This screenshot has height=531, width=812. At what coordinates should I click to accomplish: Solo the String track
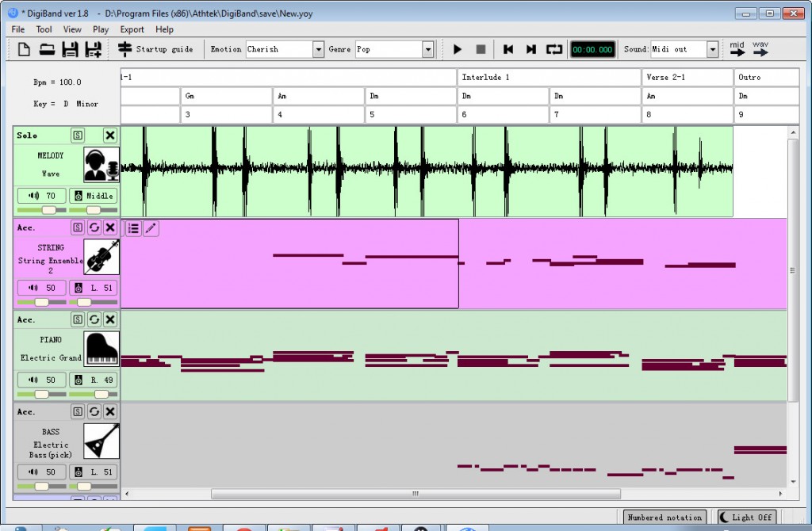click(78, 227)
